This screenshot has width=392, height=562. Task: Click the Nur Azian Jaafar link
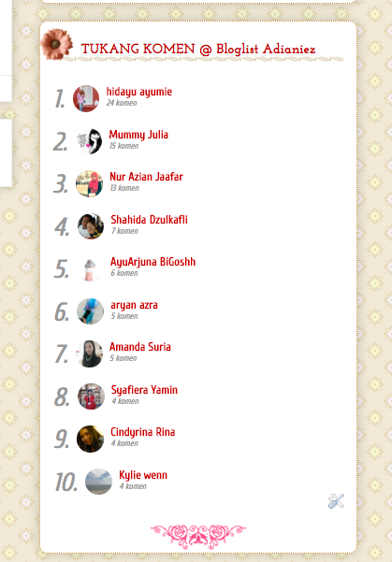[146, 177]
